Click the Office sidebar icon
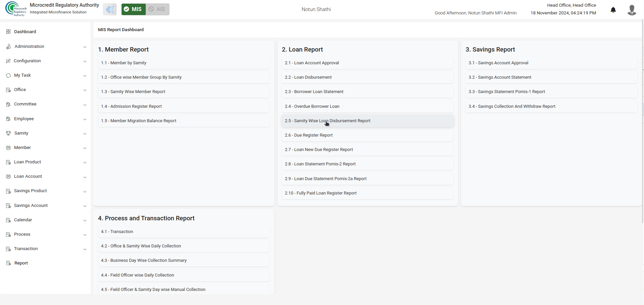 click(8, 90)
